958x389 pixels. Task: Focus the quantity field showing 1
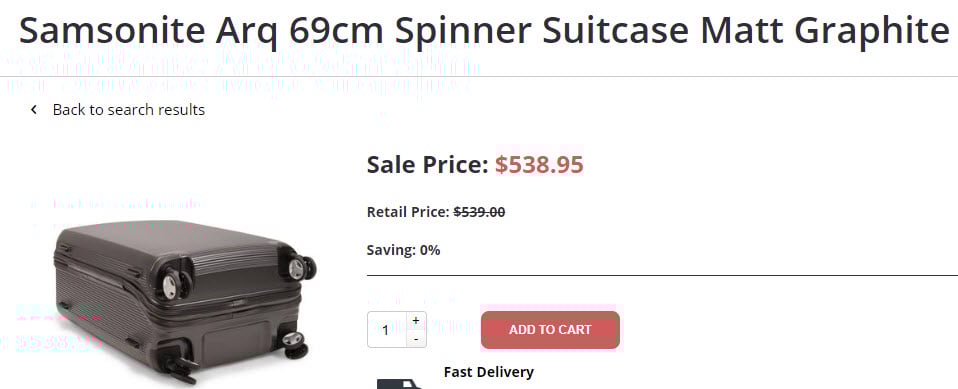(x=387, y=330)
